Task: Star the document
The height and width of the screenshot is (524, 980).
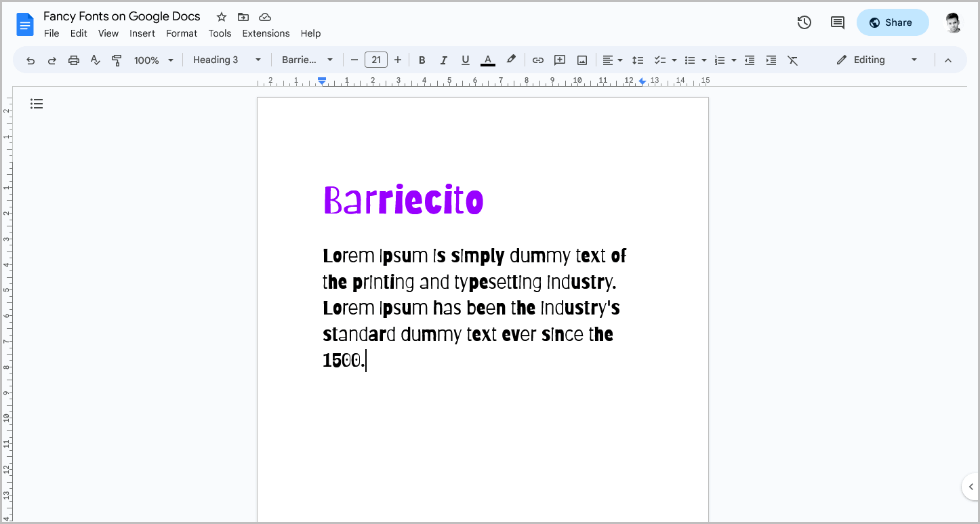Action: (221, 16)
